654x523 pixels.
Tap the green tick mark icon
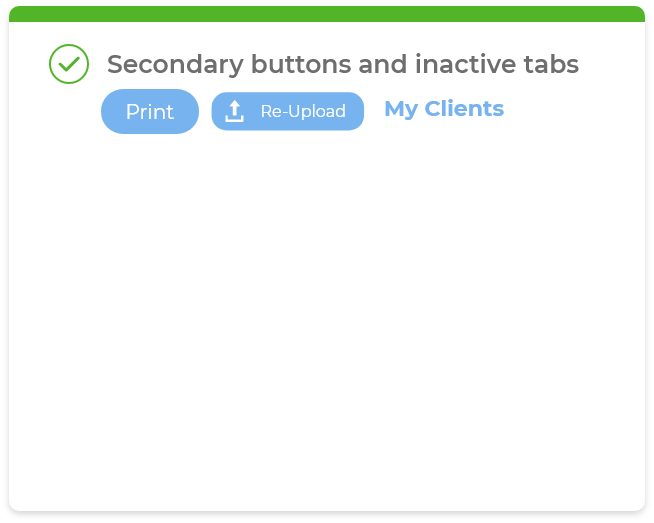pyautogui.click(x=69, y=64)
